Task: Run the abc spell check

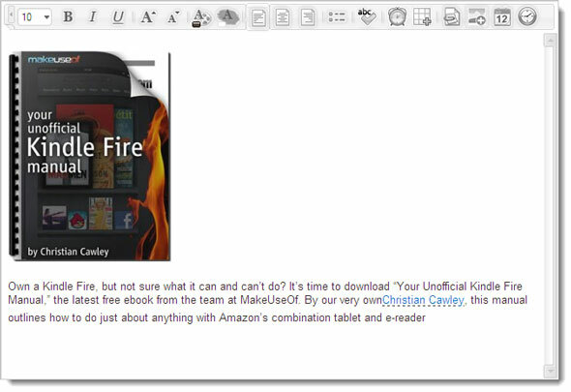Action: coord(367,16)
